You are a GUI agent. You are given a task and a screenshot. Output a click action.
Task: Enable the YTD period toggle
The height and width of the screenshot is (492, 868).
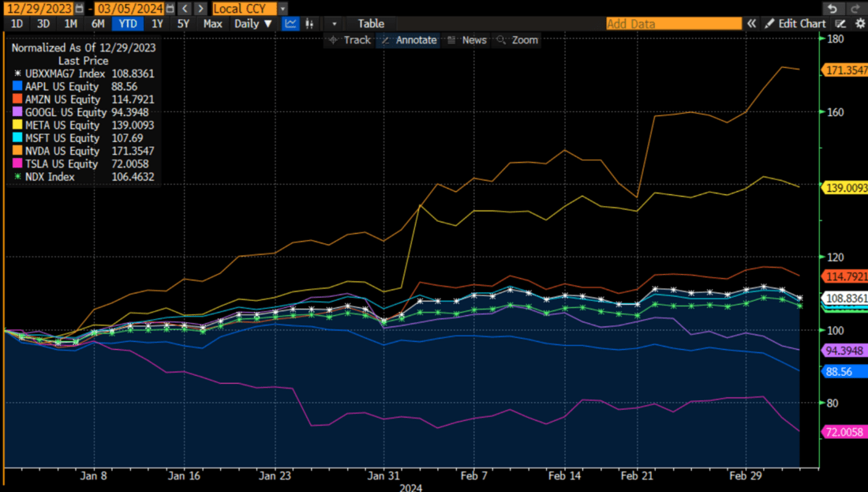(127, 24)
